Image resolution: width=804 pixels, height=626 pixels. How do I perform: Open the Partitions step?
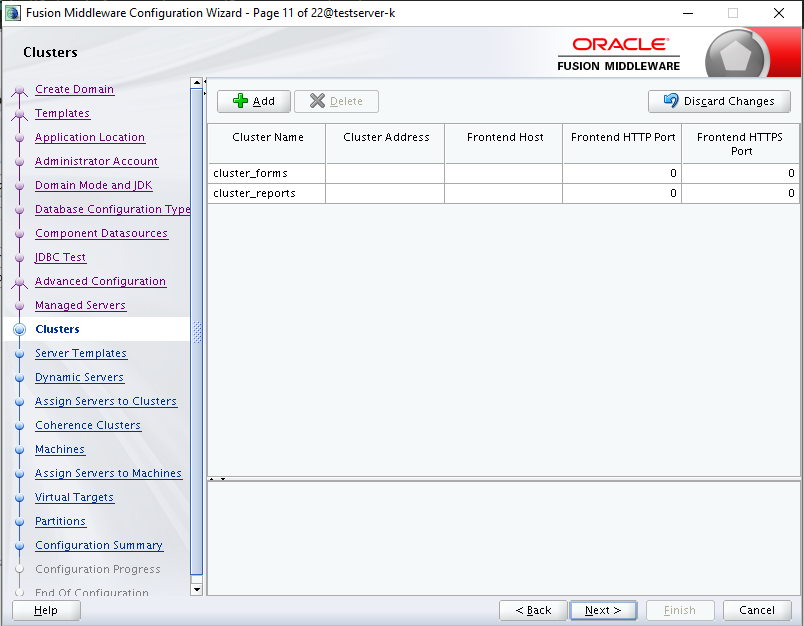point(60,521)
